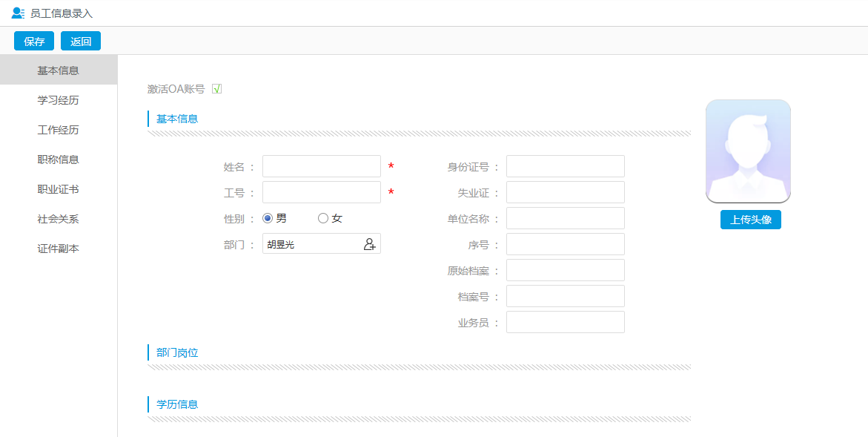Focus the 姓名 input field

tap(321, 166)
